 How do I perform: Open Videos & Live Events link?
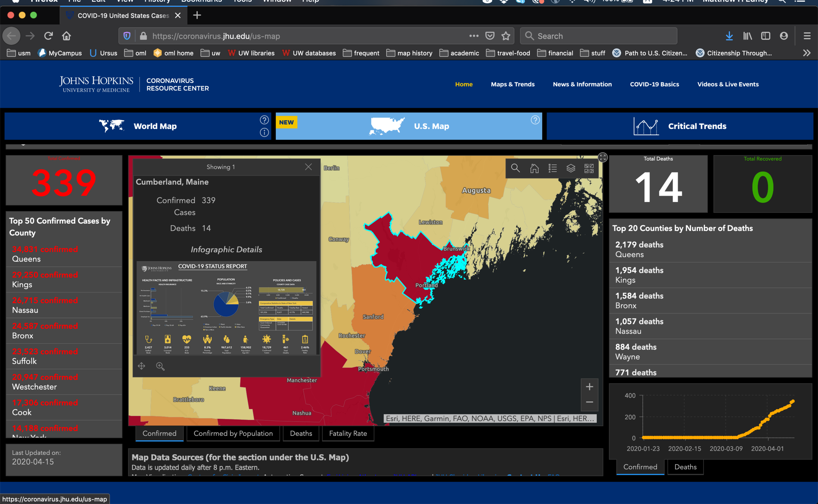(x=728, y=84)
